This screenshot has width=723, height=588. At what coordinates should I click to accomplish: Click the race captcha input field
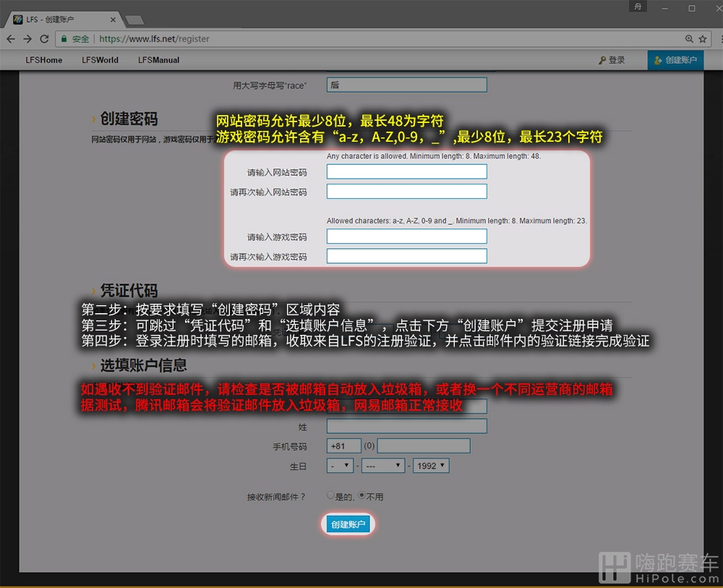[406, 85]
